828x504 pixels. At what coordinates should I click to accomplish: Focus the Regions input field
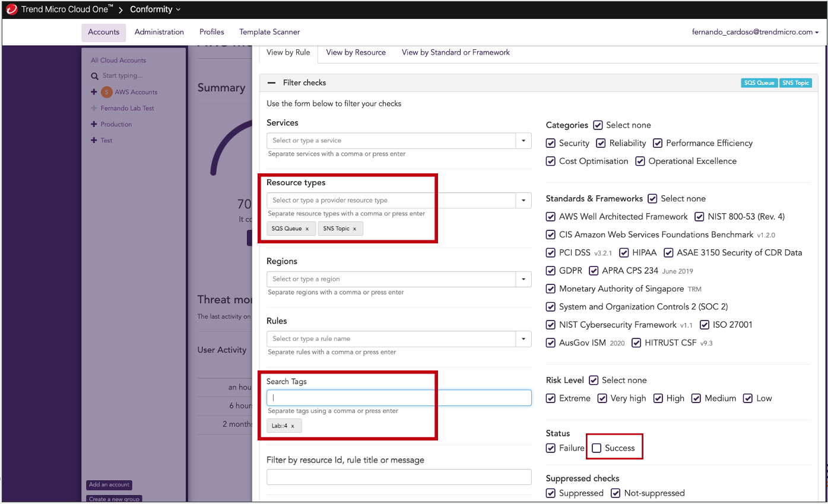(x=392, y=279)
